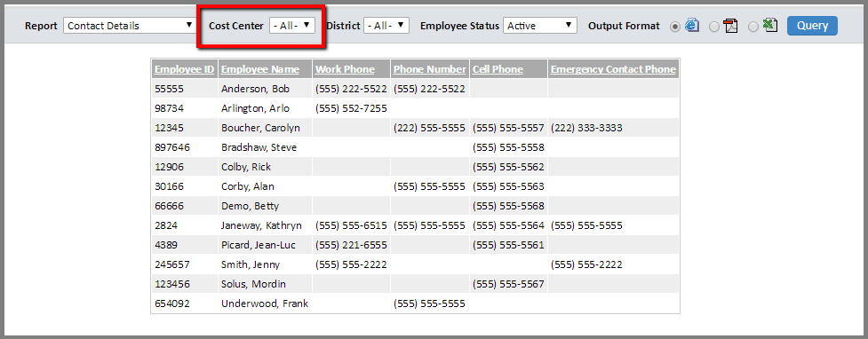868x339 pixels.
Task: Run the report with Query button
Action: 812,26
